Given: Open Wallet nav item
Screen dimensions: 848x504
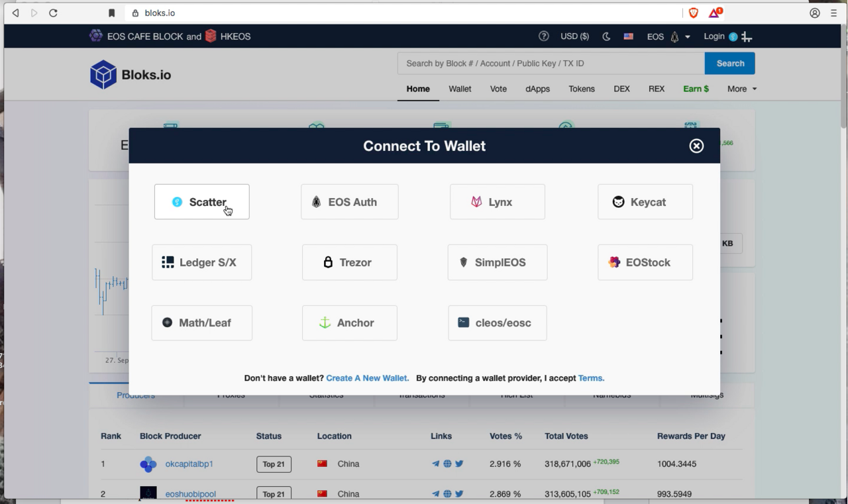Looking at the screenshot, I should point(460,89).
